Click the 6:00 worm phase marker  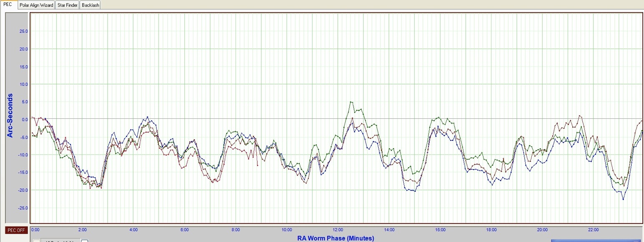click(x=185, y=230)
